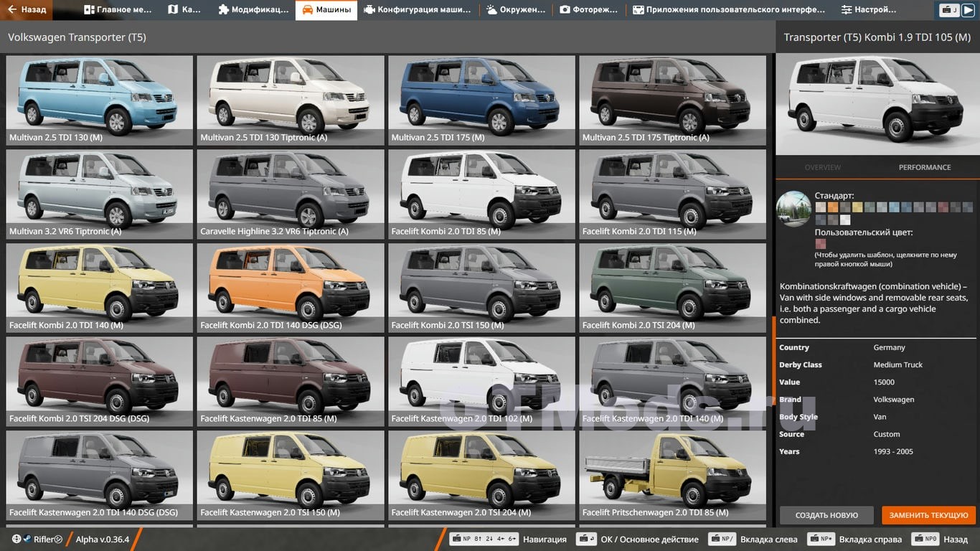Select Multivan 2.5 TDI 130 (M) blue van
Viewport: 980px width, 551px height.
coord(99,100)
